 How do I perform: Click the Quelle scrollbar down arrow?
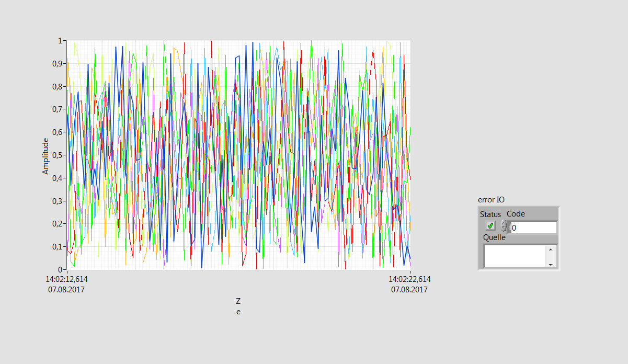coord(550,264)
